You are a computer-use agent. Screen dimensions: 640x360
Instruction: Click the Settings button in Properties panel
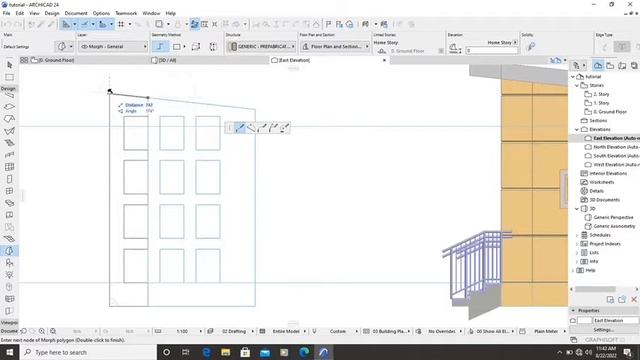tap(603, 330)
